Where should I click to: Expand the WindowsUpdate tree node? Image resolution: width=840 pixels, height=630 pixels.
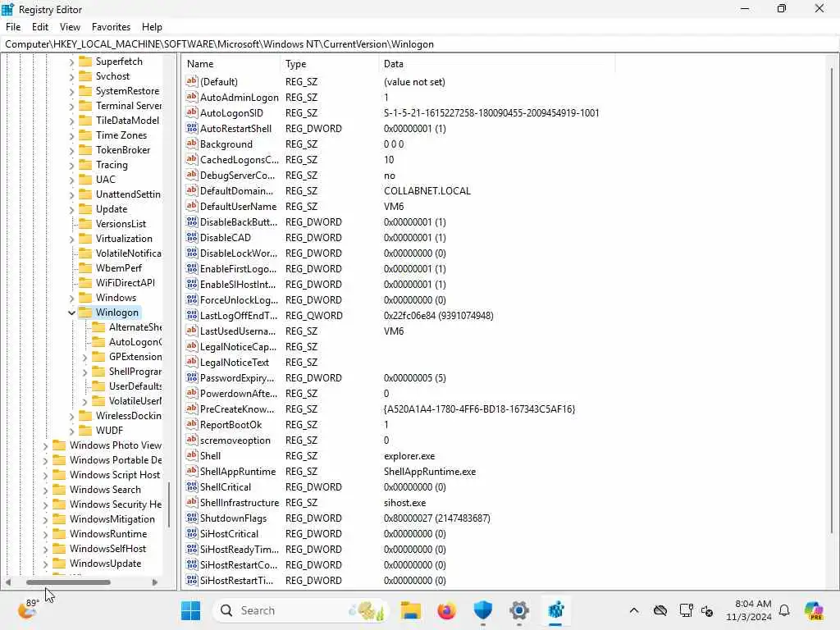pyautogui.click(x=46, y=564)
